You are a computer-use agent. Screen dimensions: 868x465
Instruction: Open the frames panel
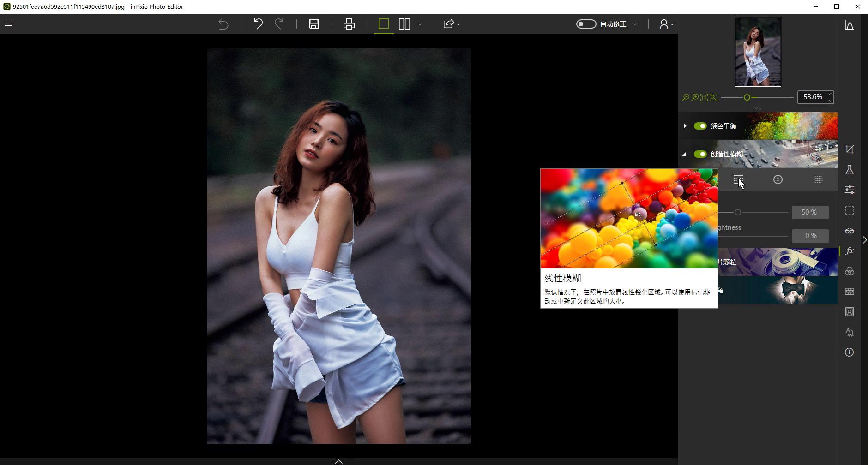[850, 312]
